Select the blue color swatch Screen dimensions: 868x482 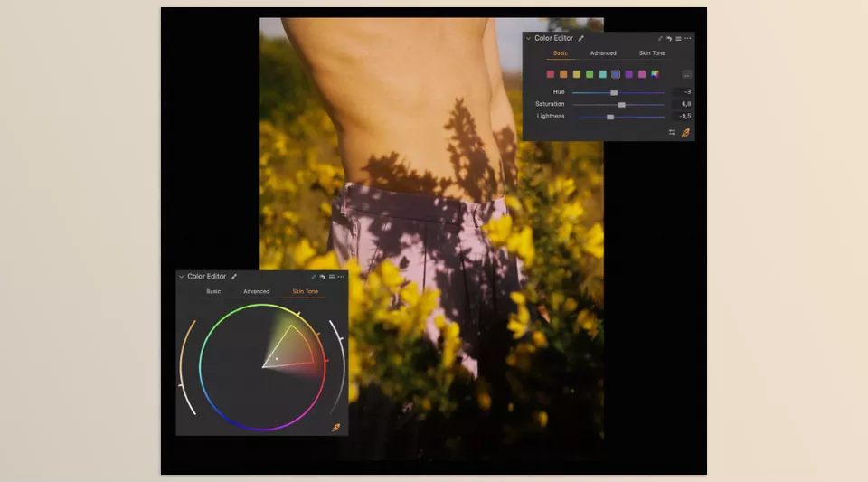tap(616, 74)
